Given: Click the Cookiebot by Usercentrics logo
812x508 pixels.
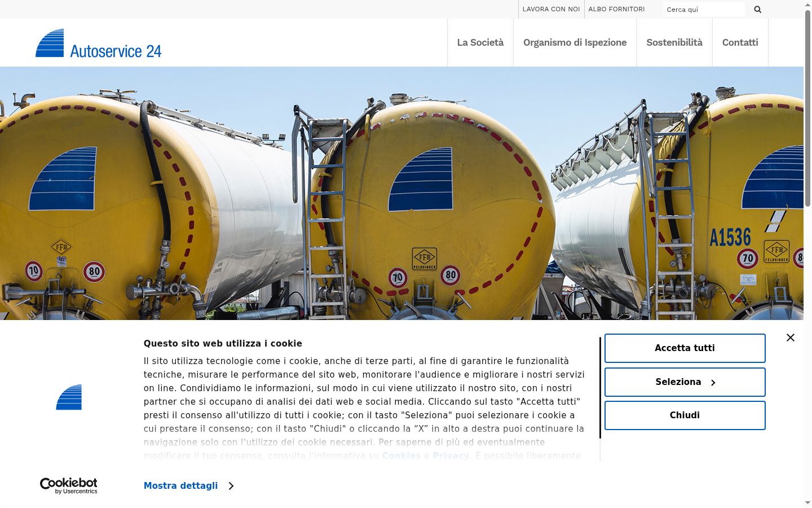Looking at the screenshot, I should 69,486.
